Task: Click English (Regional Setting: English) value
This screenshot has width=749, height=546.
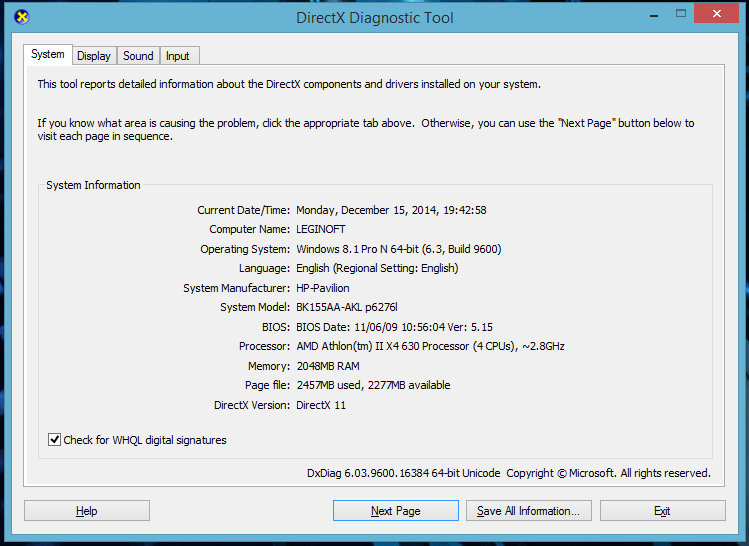Action: click(377, 268)
